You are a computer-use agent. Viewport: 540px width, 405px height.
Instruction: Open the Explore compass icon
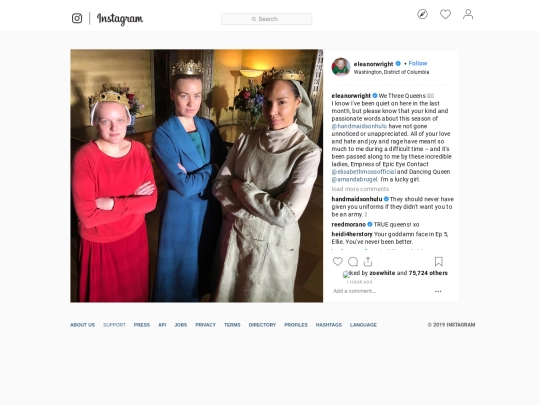[422, 14]
